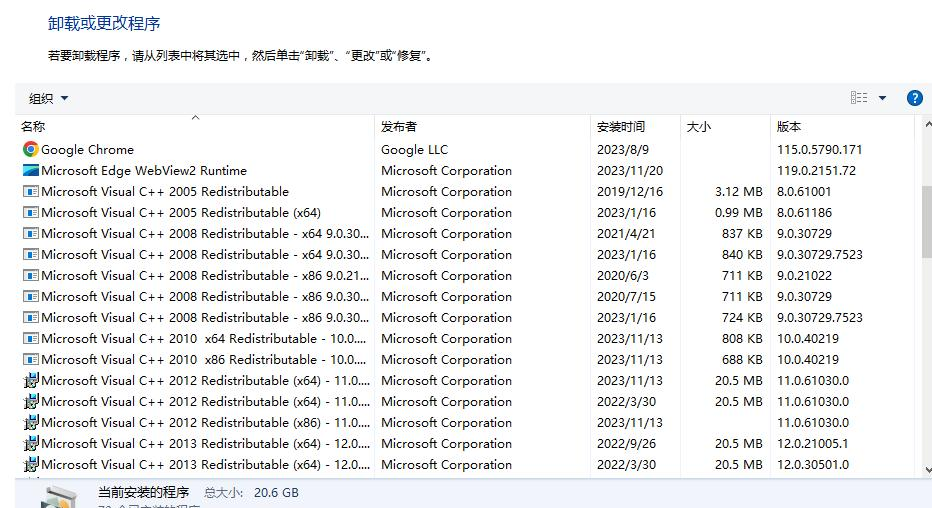Click the icon of the entry installed on 2021/4/21
Screen dimensions: 932x508
pyautogui.click(x=30, y=234)
